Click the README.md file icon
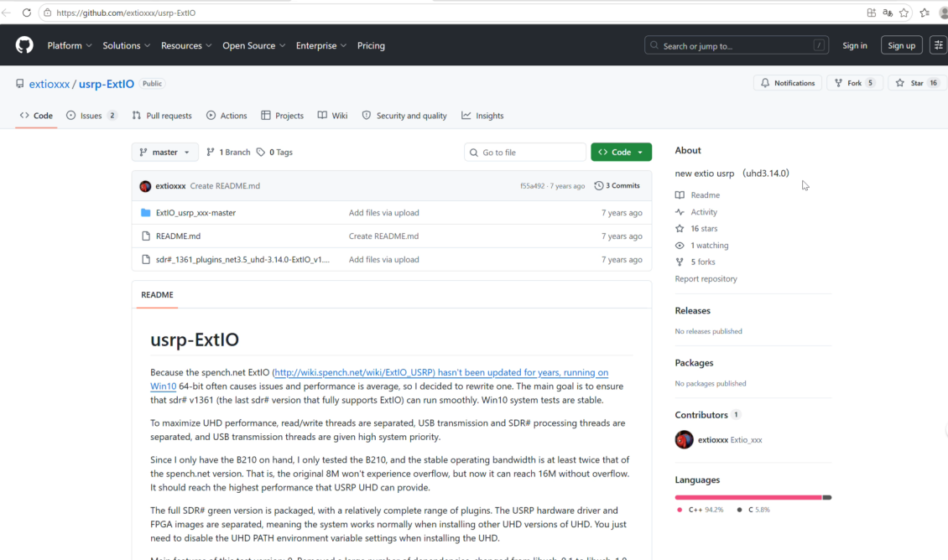 click(x=146, y=236)
